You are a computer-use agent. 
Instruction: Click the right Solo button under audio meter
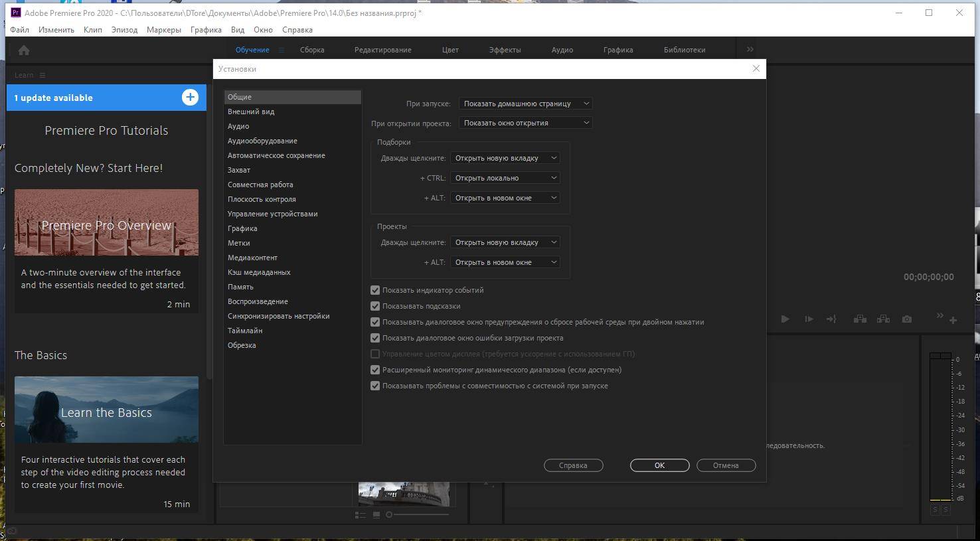[945, 509]
